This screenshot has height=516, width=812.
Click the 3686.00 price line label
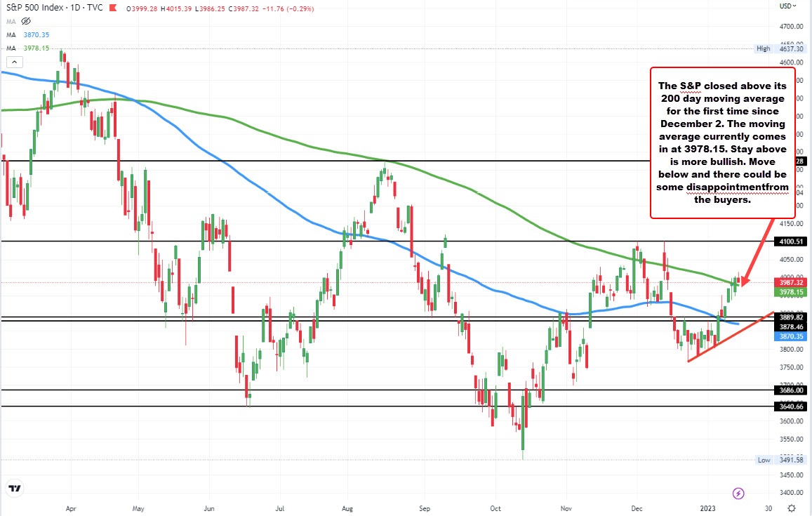791,390
